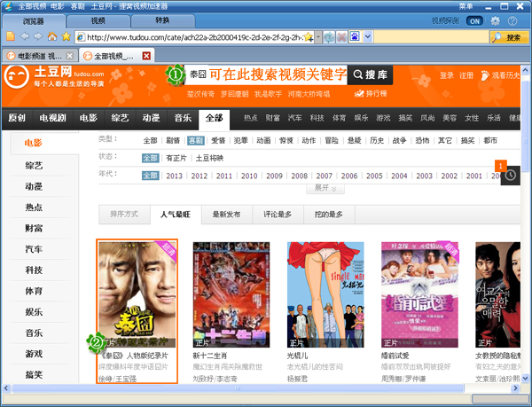Switch to the 浏览器 tab
The image size is (532, 407).
tap(34, 21)
